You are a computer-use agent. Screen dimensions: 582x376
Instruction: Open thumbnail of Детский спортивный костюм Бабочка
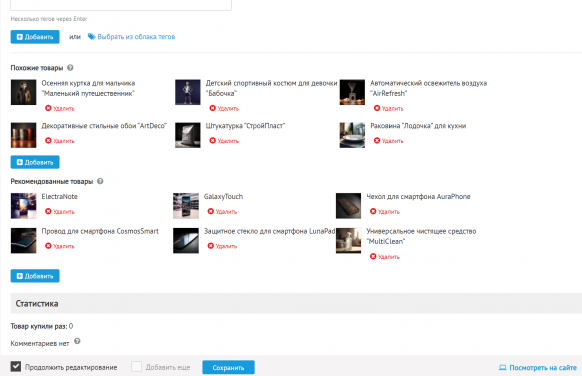coord(188,92)
